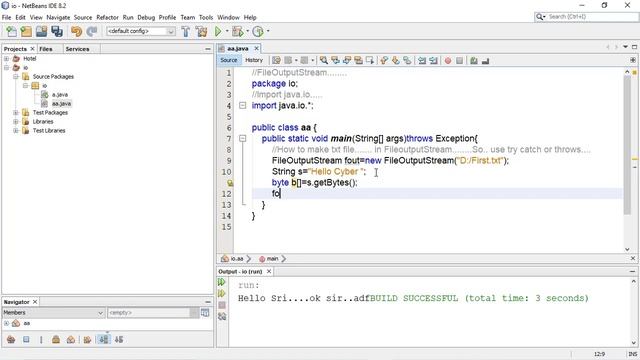
Task: Click the Re-run green arrows in Output panel
Action: point(222,282)
